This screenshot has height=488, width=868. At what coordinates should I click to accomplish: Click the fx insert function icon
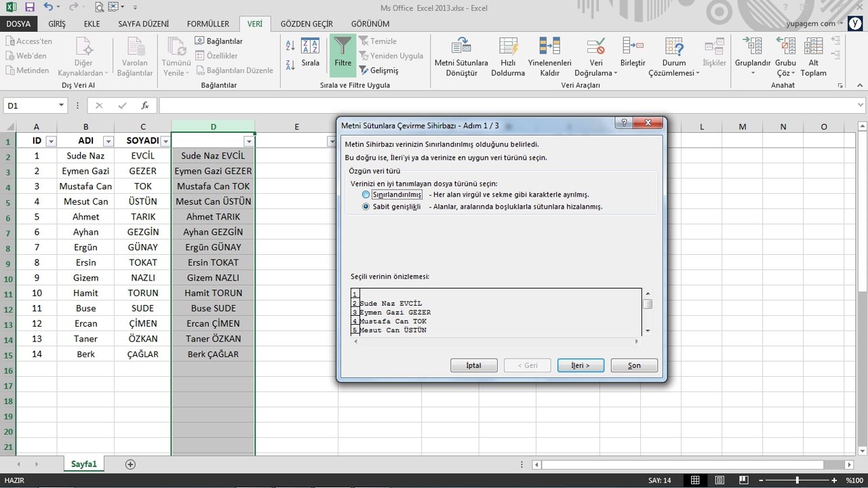(145, 106)
